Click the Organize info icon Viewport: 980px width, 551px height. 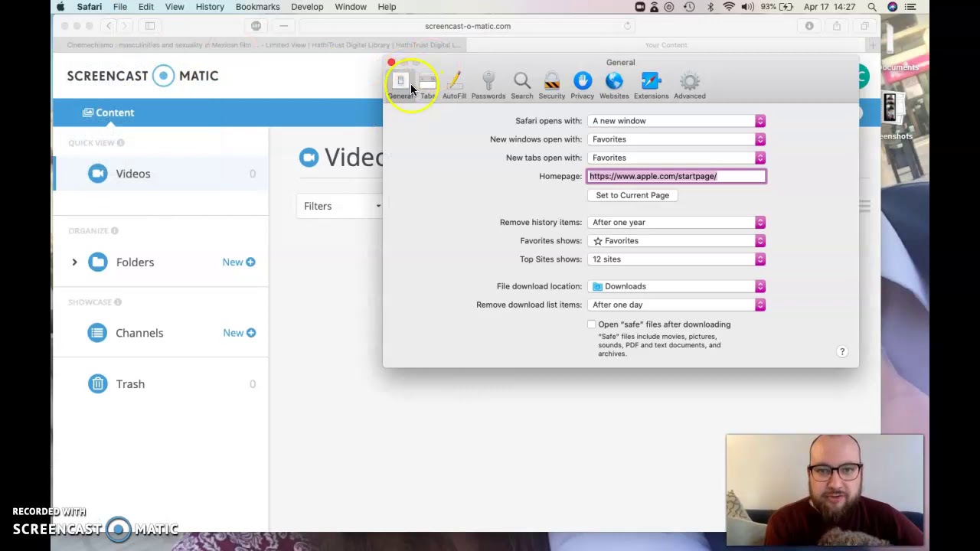pos(114,230)
